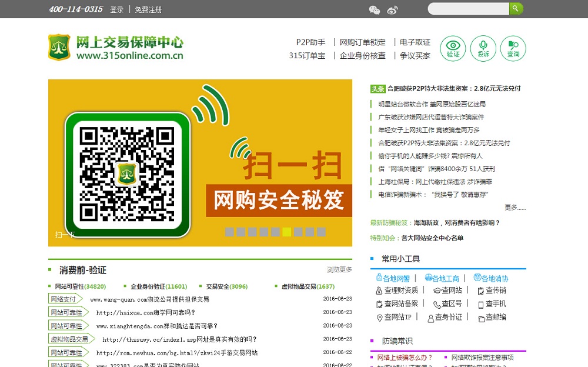
Task: Open news 借网络关键词诈骗8400余万
Action: (x=436, y=169)
